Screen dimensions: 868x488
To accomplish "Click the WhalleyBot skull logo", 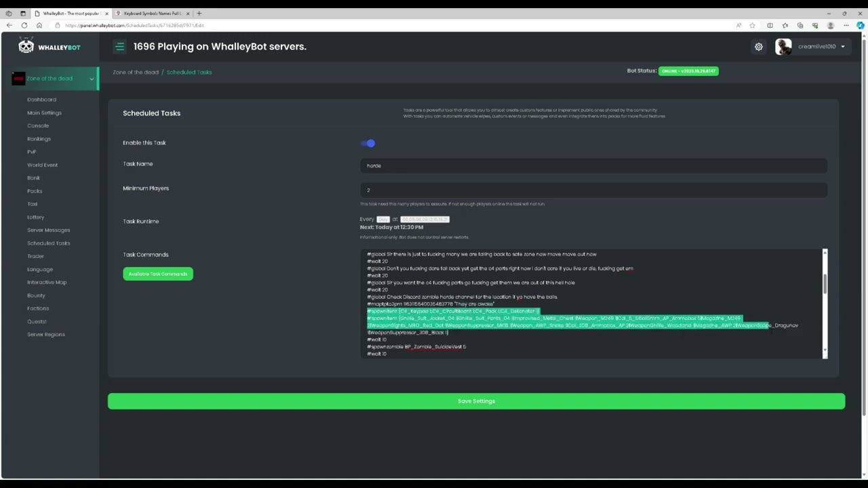I will coord(26,46).
